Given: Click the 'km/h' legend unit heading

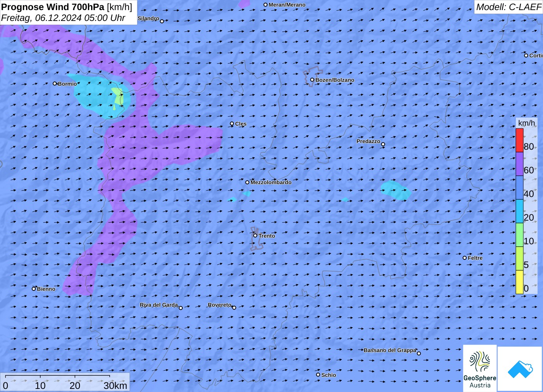Looking at the screenshot, I should (x=526, y=123).
